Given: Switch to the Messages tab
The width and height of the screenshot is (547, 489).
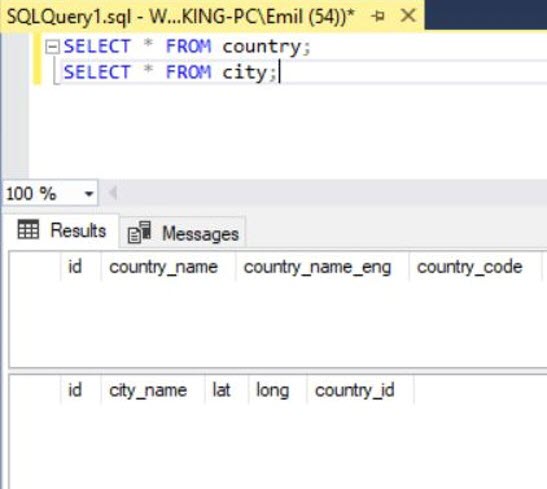Looking at the screenshot, I should click(183, 233).
